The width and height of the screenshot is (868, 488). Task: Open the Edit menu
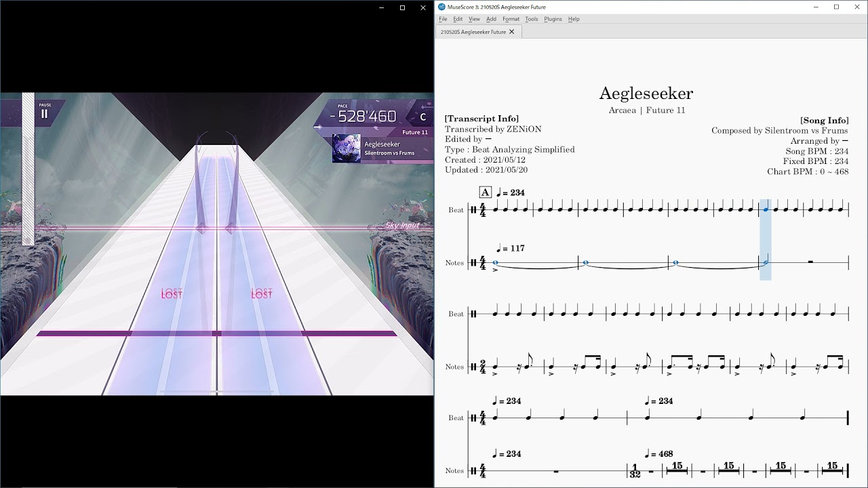(x=458, y=19)
